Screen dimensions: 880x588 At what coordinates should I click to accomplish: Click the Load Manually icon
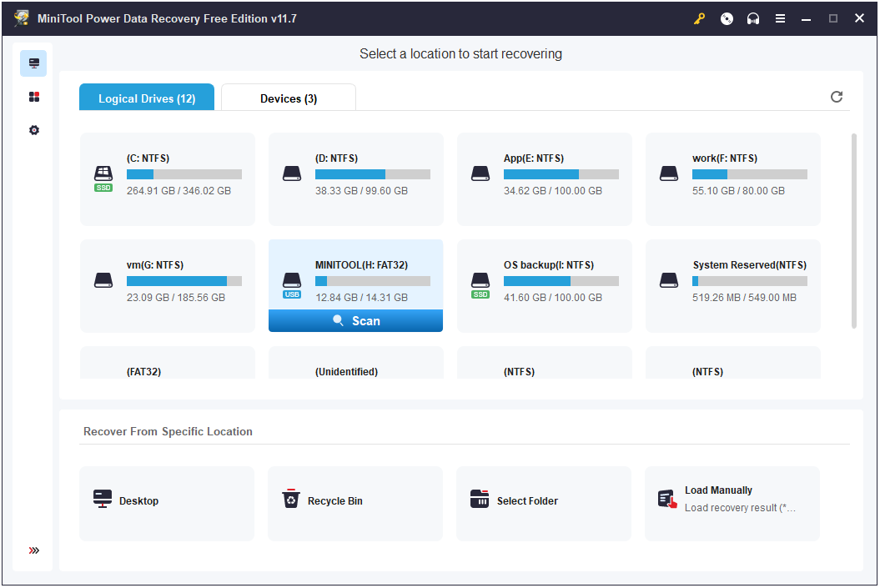[667, 499]
